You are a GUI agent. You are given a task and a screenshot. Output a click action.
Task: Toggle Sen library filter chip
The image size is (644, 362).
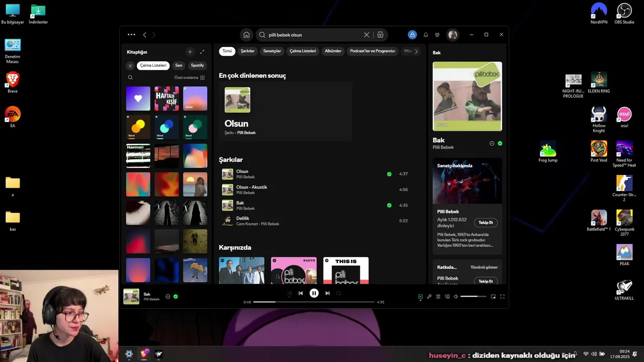(179, 65)
